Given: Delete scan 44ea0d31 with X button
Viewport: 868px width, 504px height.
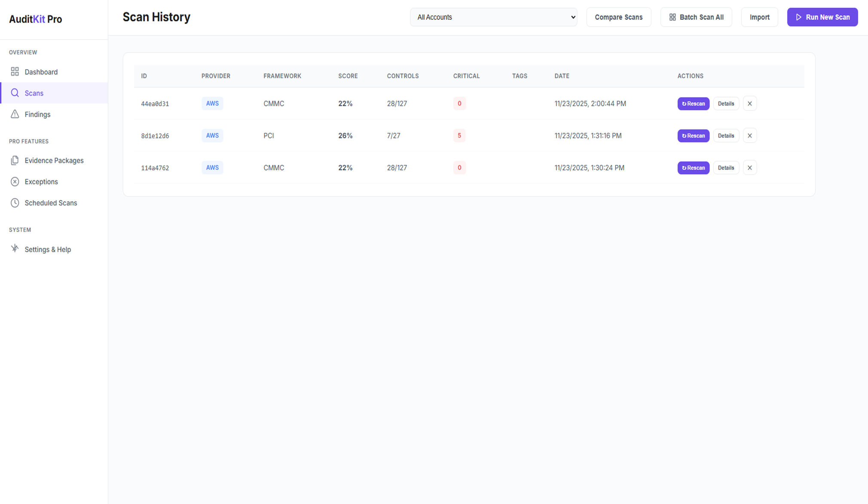Looking at the screenshot, I should (x=749, y=104).
